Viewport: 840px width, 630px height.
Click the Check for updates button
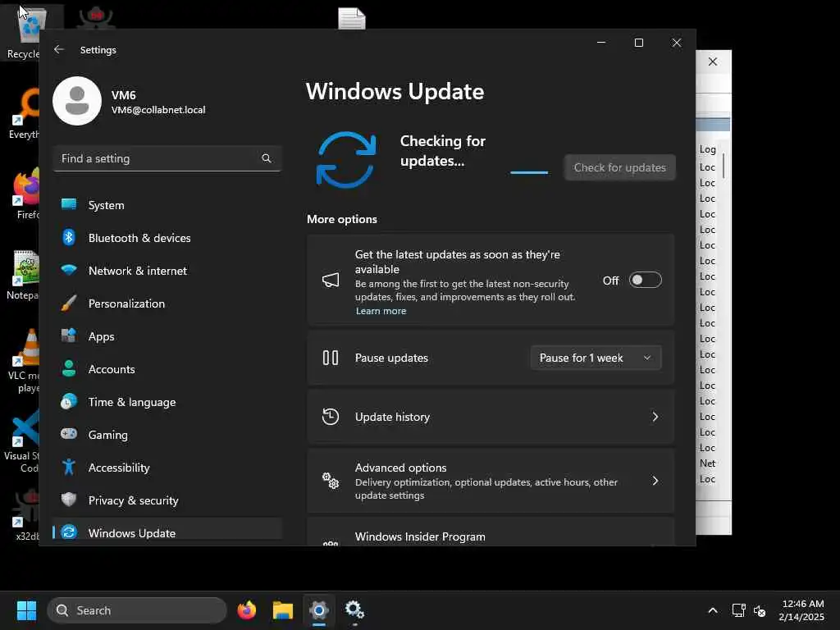click(620, 167)
